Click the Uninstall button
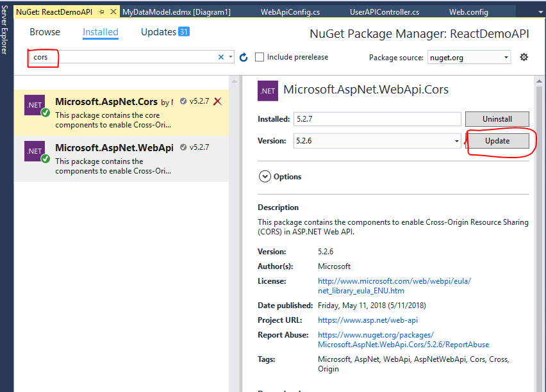Image resolution: width=546 pixels, height=392 pixels. click(497, 119)
